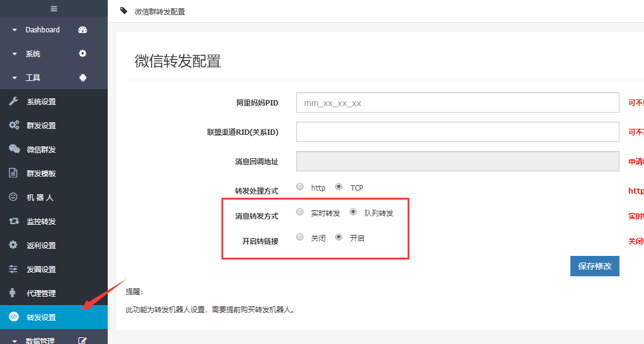Select the TCP forwarding radio button
This screenshot has height=344, width=644.
(x=338, y=187)
